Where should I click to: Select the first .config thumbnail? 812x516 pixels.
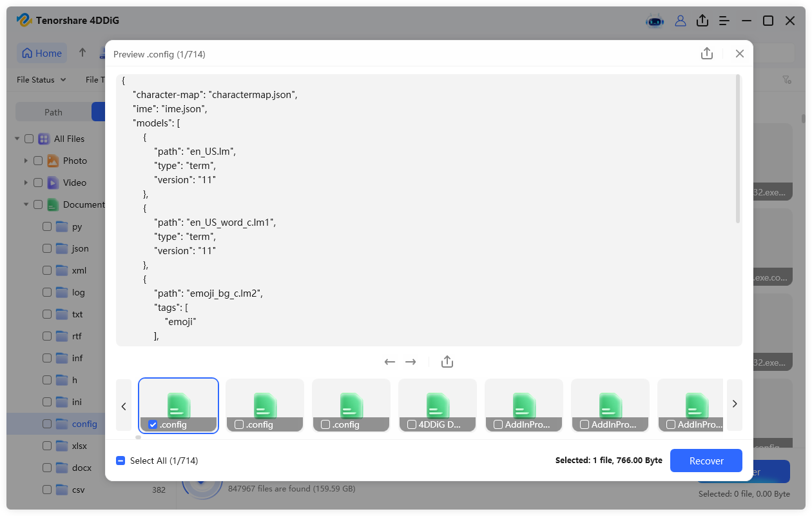(179, 405)
